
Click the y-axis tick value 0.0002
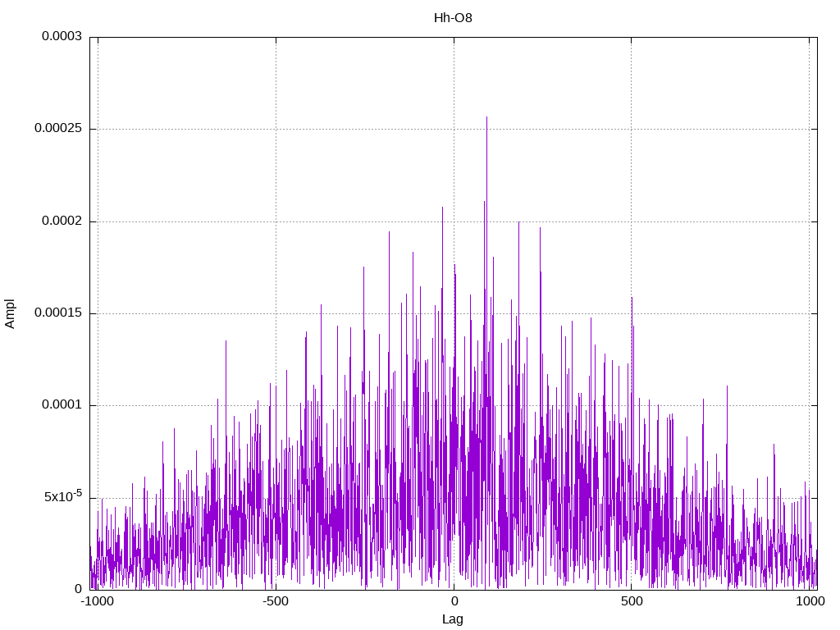point(62,221)
